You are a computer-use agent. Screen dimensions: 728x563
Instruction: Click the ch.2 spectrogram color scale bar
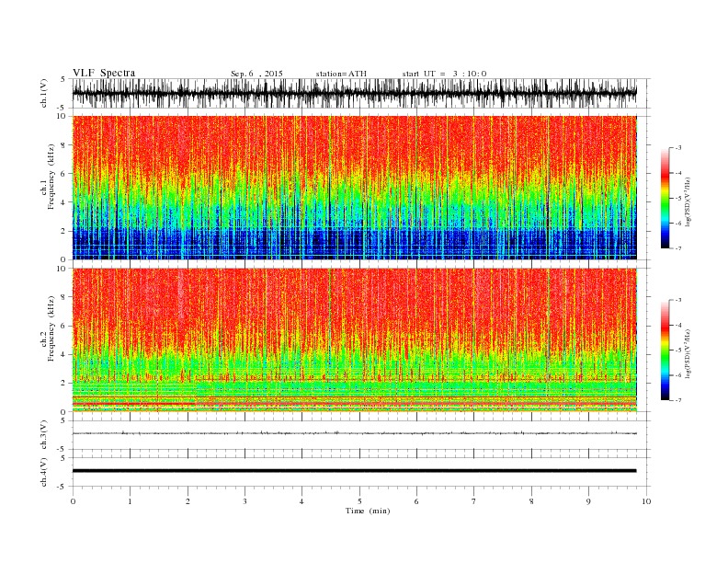tap(665, 350)
